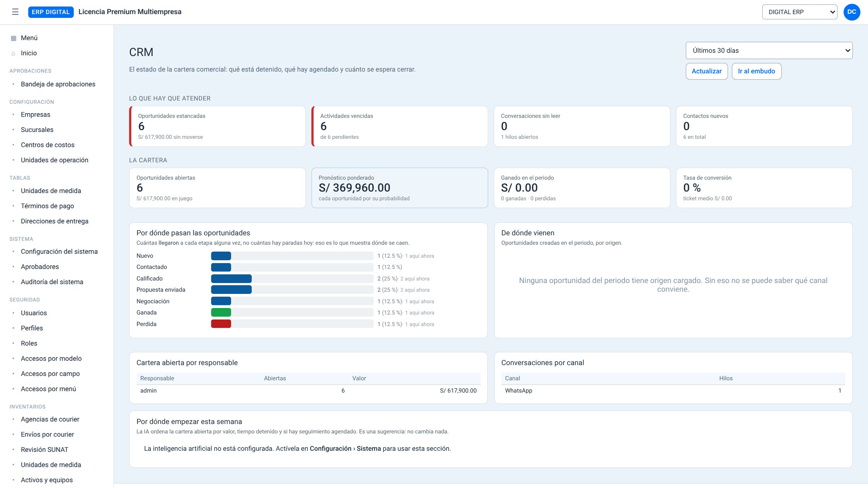Click the Ir al embudo button

pyautogui.click(x=756, y=71)
